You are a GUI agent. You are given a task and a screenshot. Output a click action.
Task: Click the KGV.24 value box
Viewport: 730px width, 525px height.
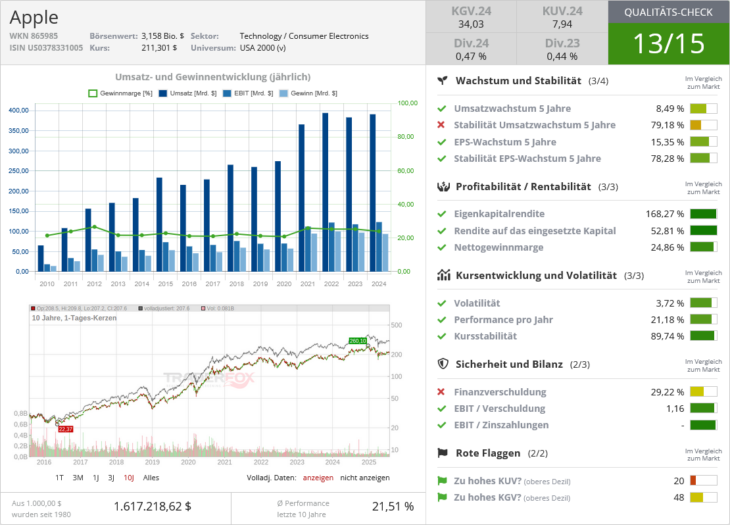point(471,17)
